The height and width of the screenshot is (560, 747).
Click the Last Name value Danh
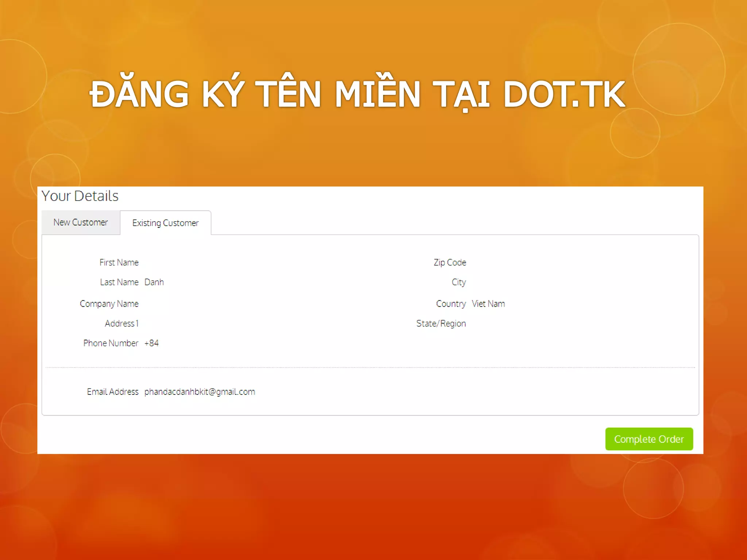coord(154,282)
